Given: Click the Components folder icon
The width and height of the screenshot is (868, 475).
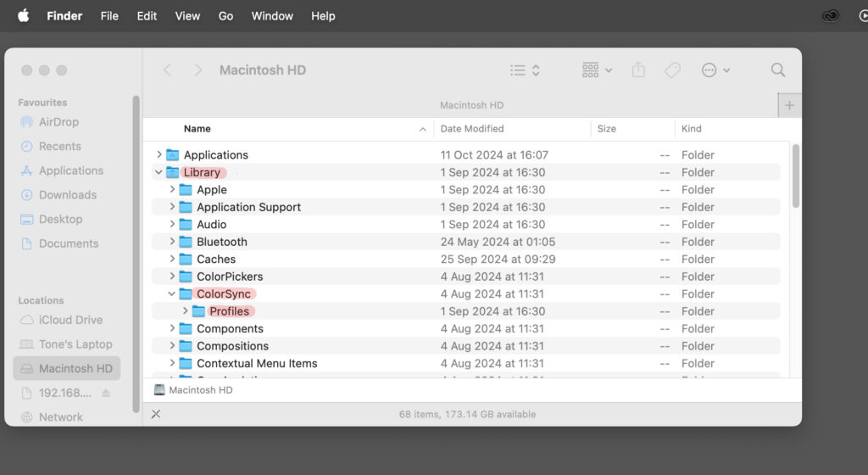Looking at the screenshot, I should click(x=186, y=329).
